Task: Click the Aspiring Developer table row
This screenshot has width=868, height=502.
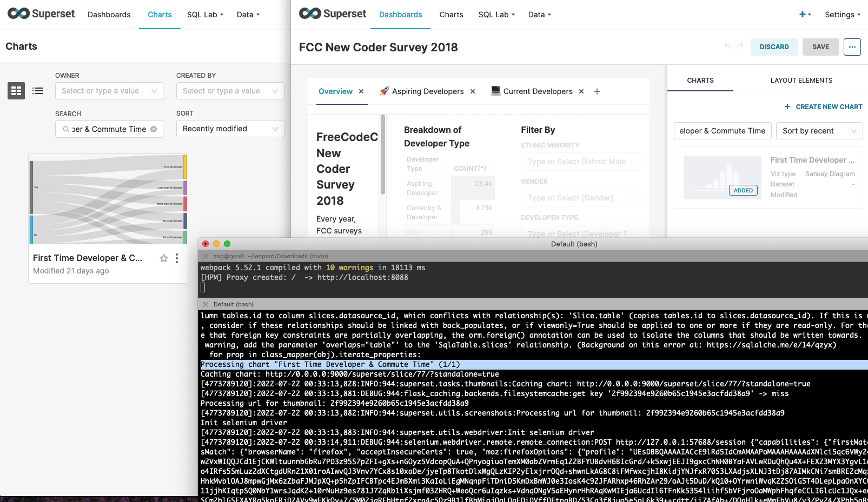Action: [x=449, y=188]
